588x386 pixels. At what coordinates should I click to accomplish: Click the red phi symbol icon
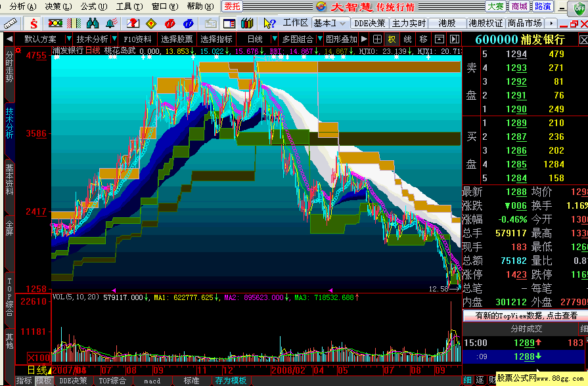tap(170, 23)
